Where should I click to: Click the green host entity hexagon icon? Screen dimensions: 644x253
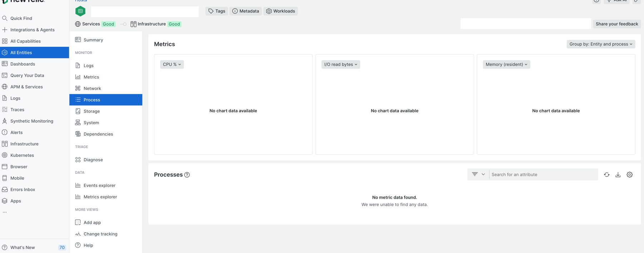[x=80, y=11]
